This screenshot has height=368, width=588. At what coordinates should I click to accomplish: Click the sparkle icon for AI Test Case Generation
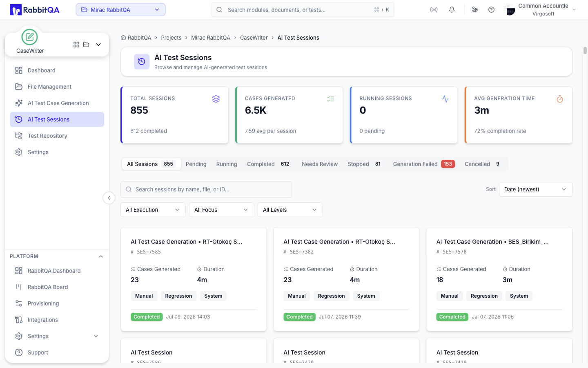[19, 103]
